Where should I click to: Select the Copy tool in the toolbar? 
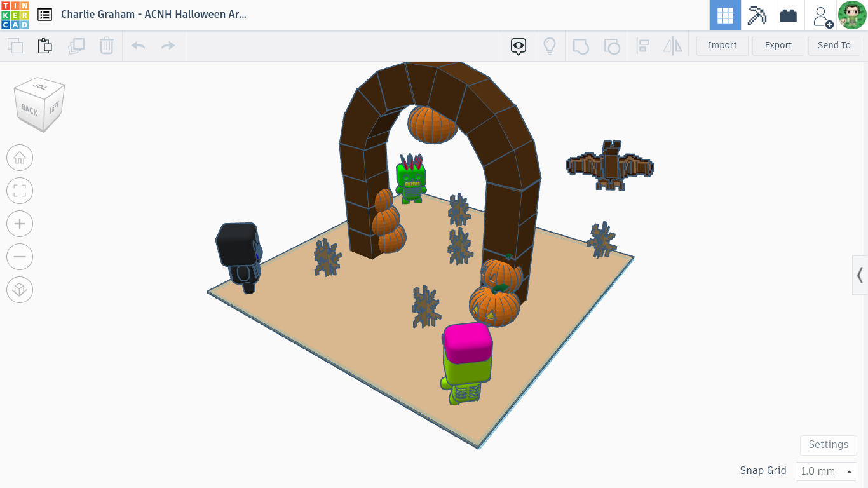[14, 46]
